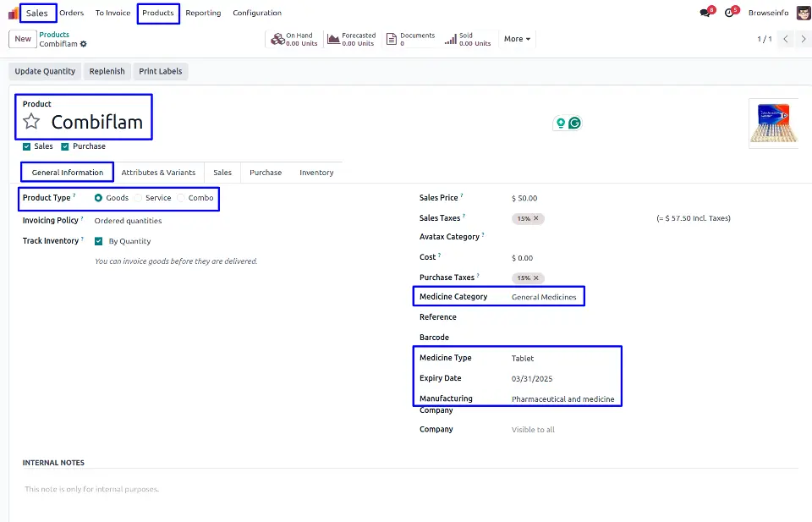
Task: Open the Invoicing Policy dropdown
Action: (128, 221)
